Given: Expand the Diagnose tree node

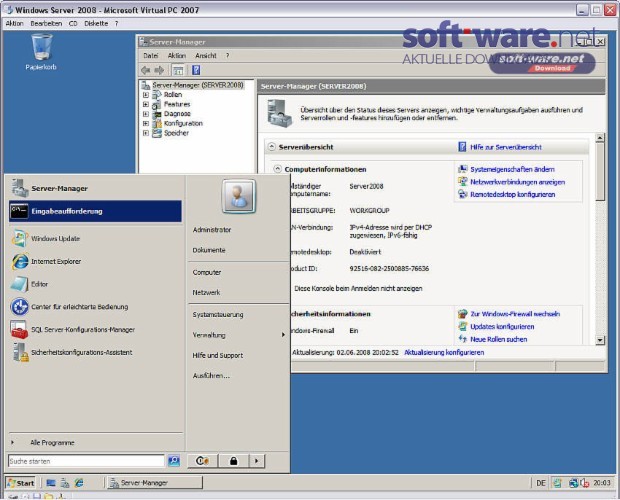Looking at the screenshot, I should (x=146, y=114).
